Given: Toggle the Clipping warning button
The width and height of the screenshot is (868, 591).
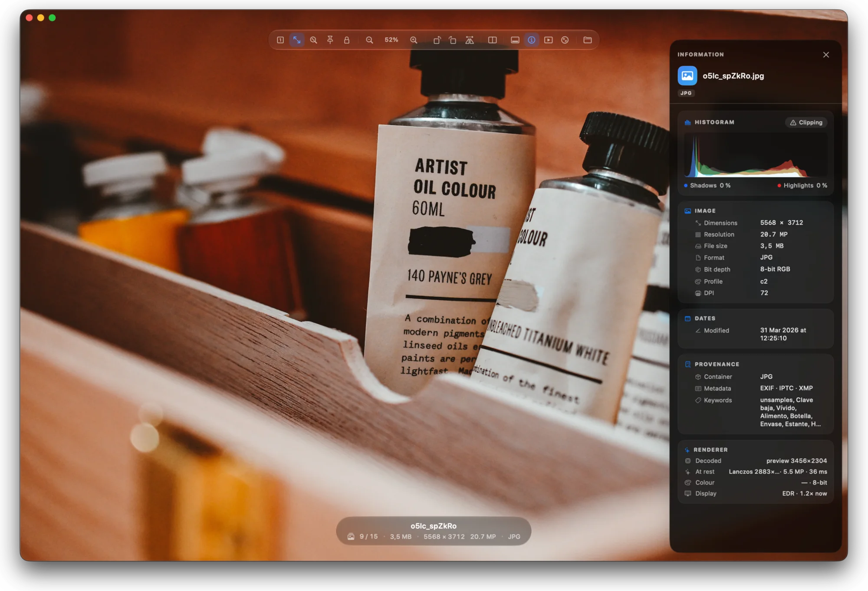Looking at the screenshot, I should point(806,122).
